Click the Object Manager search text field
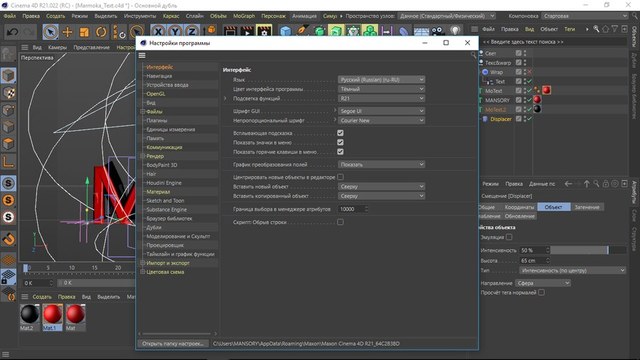640x360 pixels. point(554,42)
